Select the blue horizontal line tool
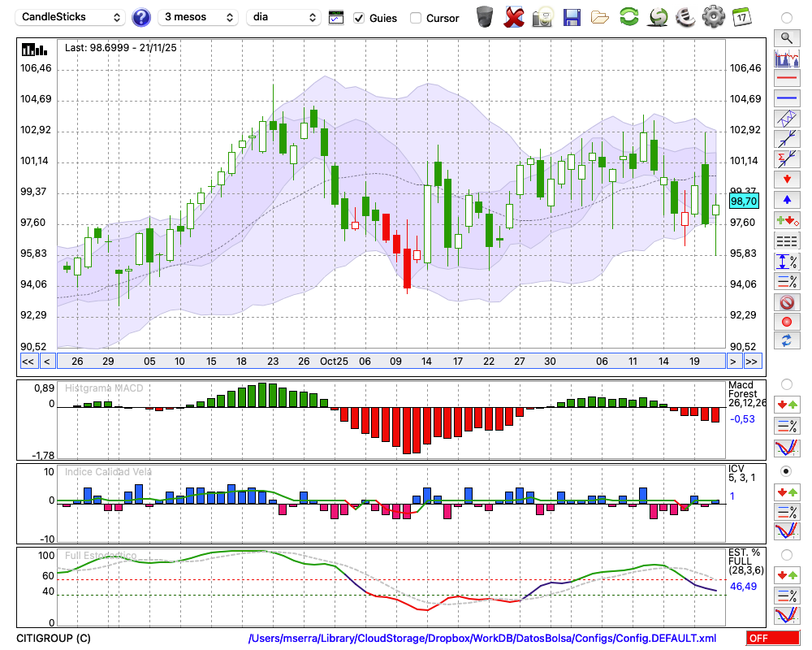 [x=787, y=98]
